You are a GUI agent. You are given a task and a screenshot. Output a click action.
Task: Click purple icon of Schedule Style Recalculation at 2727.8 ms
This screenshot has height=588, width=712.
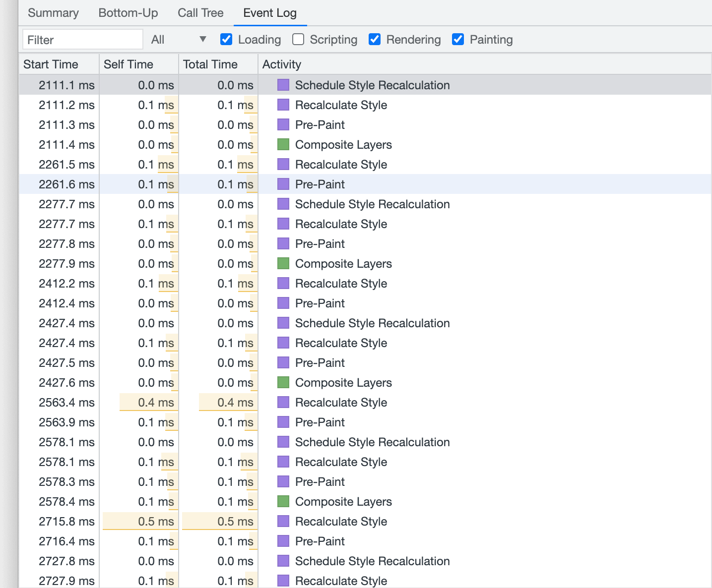click(x=283, y=561)
